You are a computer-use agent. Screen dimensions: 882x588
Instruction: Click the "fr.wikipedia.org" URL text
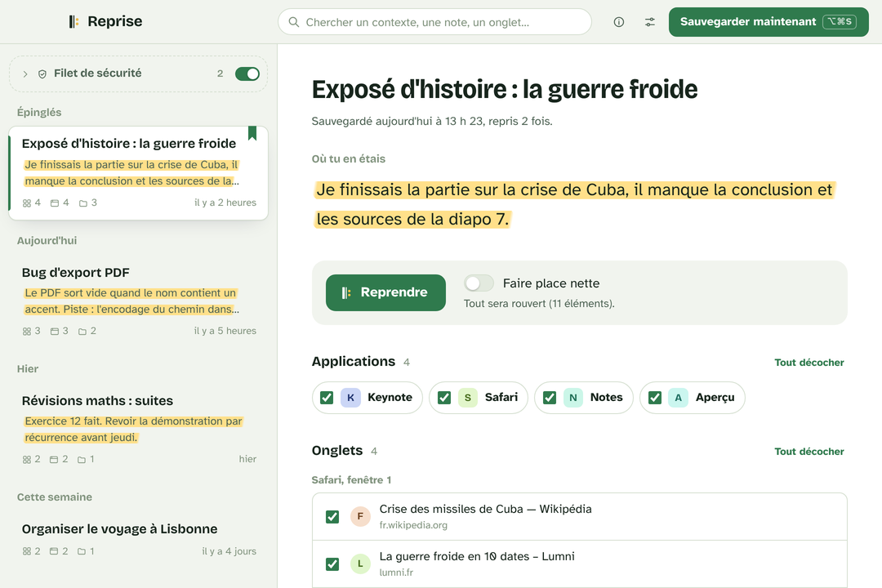click(413, 525)
